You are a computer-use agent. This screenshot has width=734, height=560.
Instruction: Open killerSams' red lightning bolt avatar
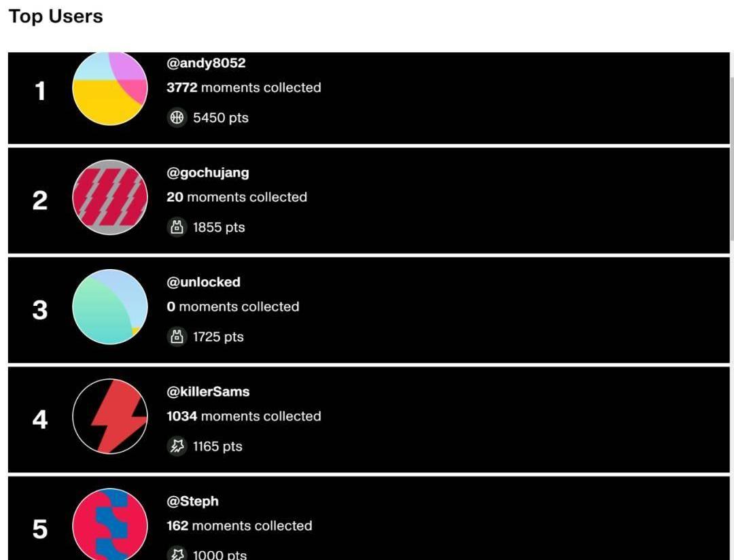tap(110, 416)
